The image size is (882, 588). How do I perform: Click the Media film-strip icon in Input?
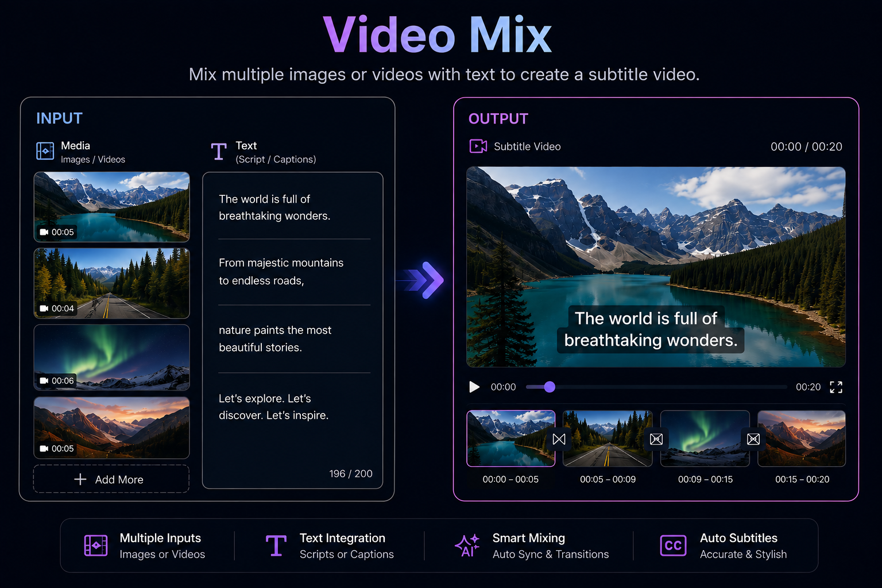point(45,151)
